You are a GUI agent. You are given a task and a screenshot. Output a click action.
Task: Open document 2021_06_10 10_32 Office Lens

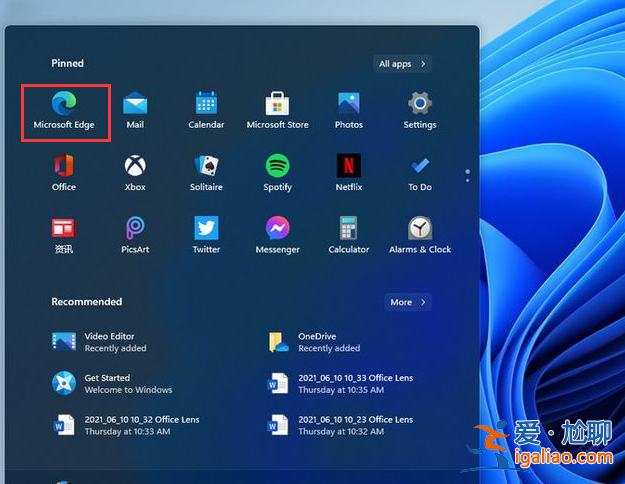(x=126, y=425)
